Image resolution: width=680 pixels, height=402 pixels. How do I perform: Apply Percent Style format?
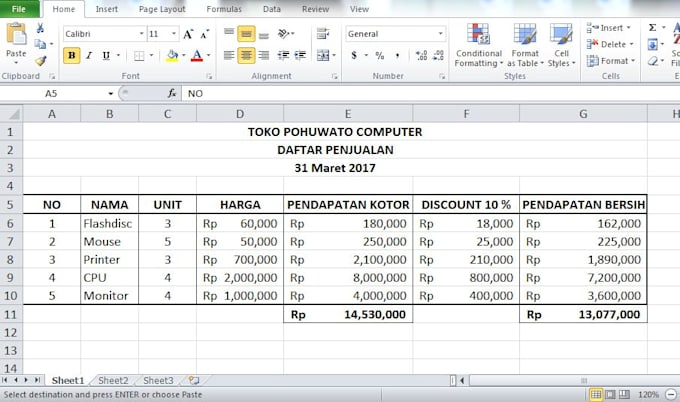380,56
